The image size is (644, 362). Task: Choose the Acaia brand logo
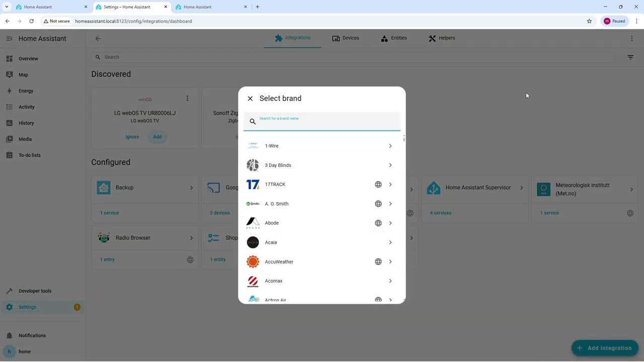pos(253,242)
